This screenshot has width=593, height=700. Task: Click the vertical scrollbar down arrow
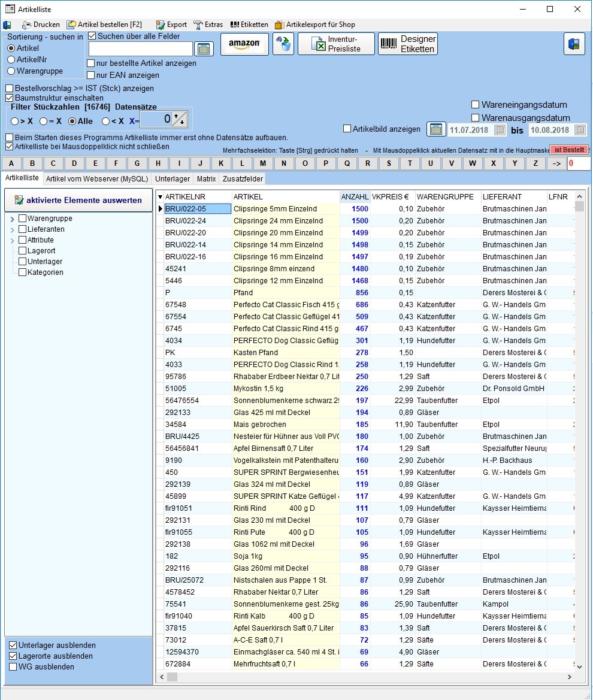(579, 667)
